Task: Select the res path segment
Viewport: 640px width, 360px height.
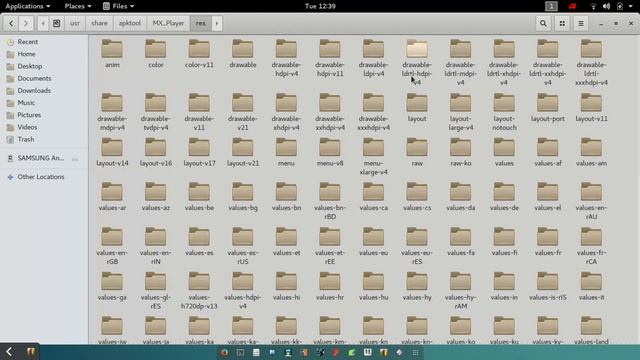Action: coord(201,23)
